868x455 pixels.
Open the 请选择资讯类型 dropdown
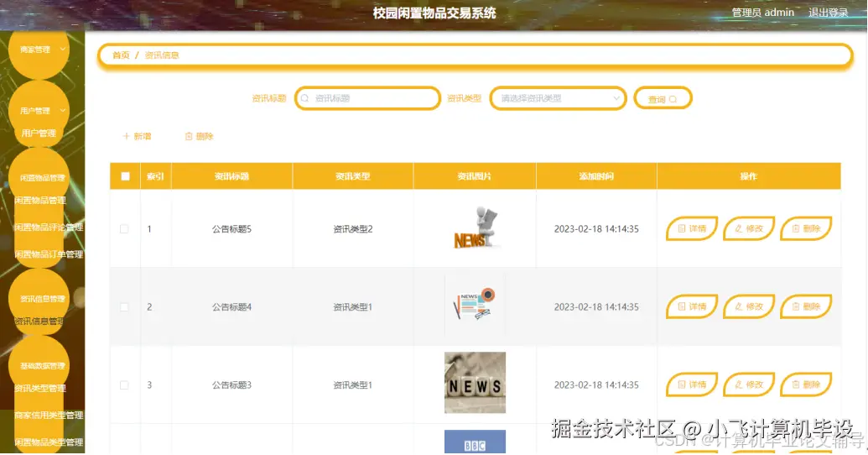pyautogui.click(x=558, y=99)
